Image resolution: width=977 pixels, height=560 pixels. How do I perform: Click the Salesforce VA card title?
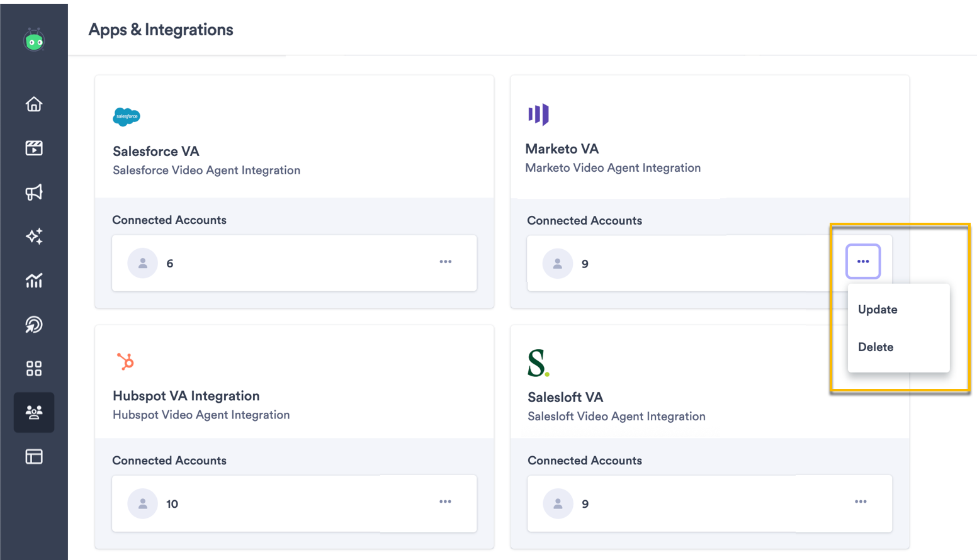pos(155,151)
